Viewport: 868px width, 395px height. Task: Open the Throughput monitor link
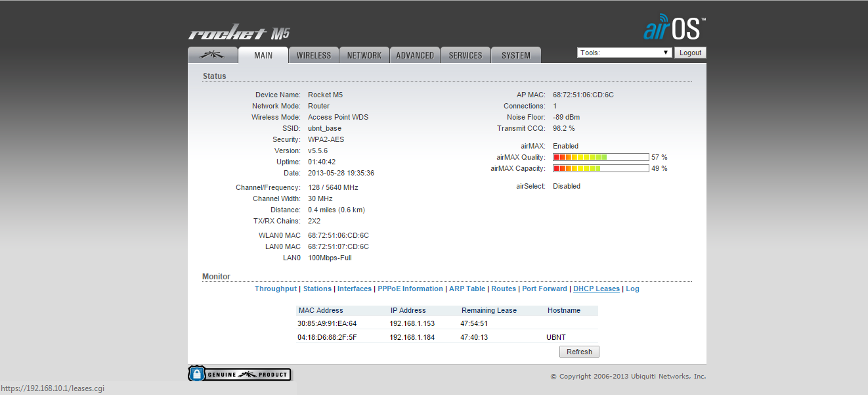click(276, 289)
